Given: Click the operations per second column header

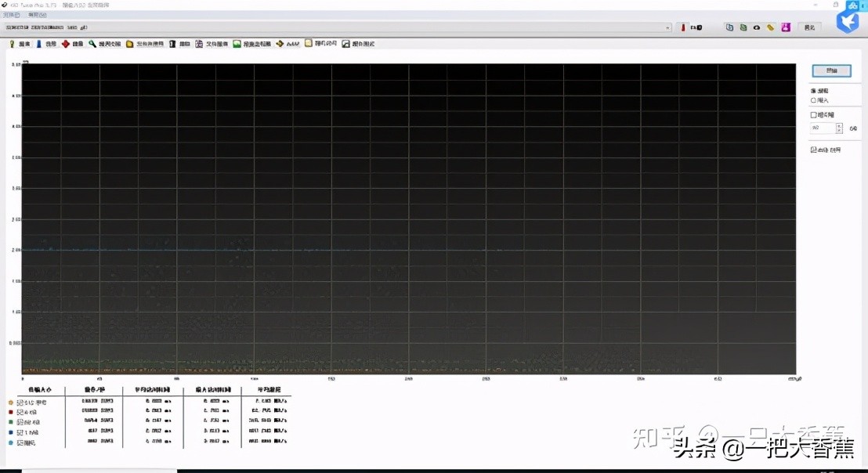Looking at the screenshot, I should coord(94,390).
